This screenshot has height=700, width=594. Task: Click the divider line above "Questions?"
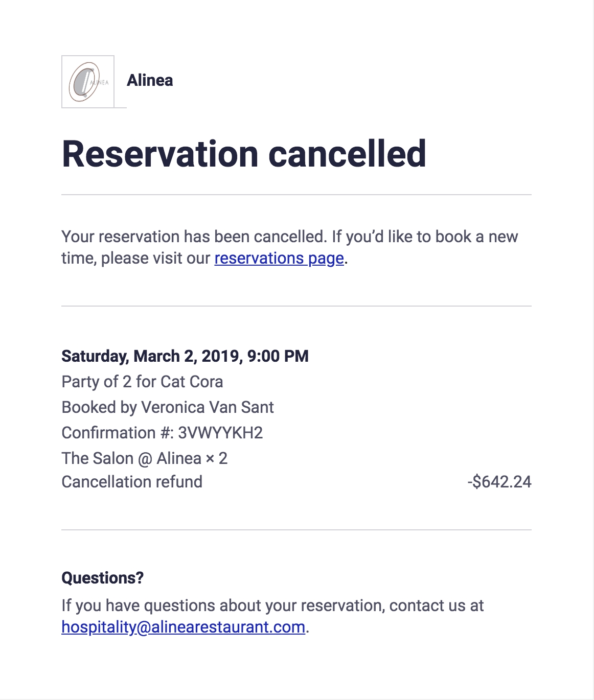tap(296, 530)
